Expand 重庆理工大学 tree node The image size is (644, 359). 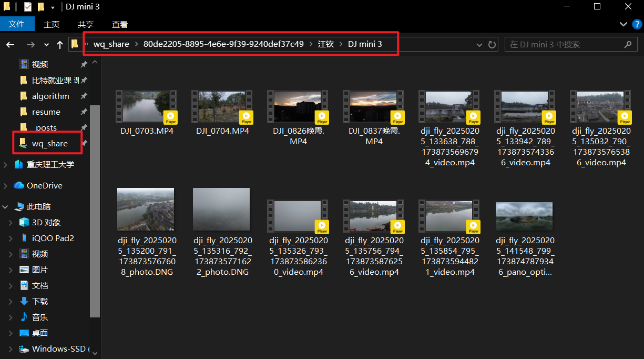[x=5, y=165]
